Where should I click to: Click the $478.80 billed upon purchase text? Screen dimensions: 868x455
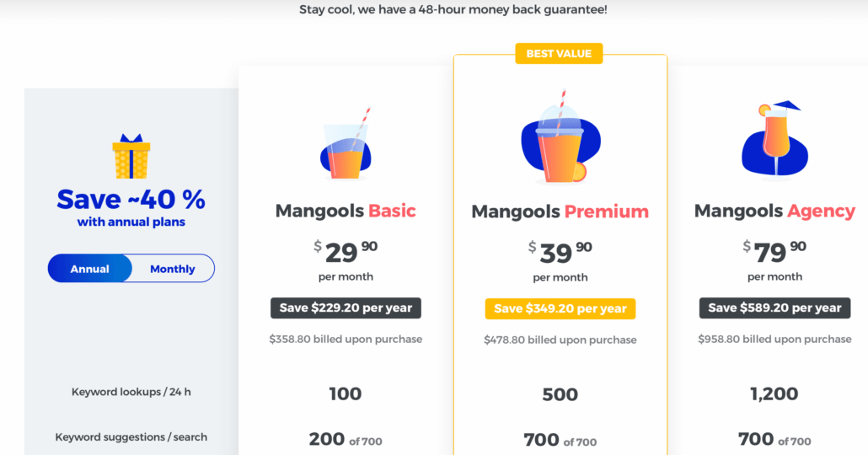tap(560, 340)
